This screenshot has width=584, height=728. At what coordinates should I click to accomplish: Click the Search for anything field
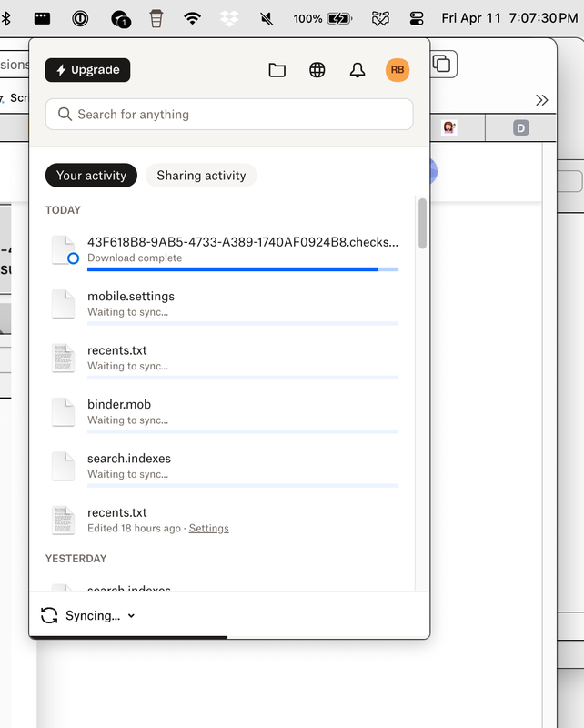point(229,115)
